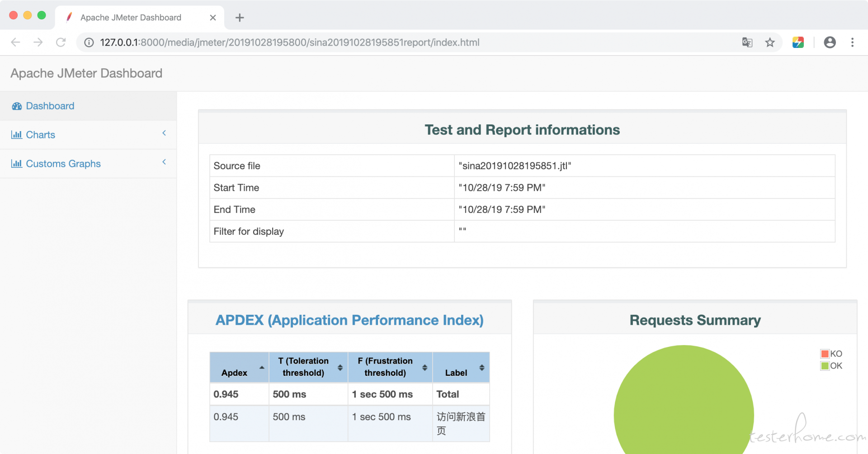Screen dimensions: 868x454
Task: Select the Apache JMeter Dashboard browser tab
Action: (x=140, y=18)
